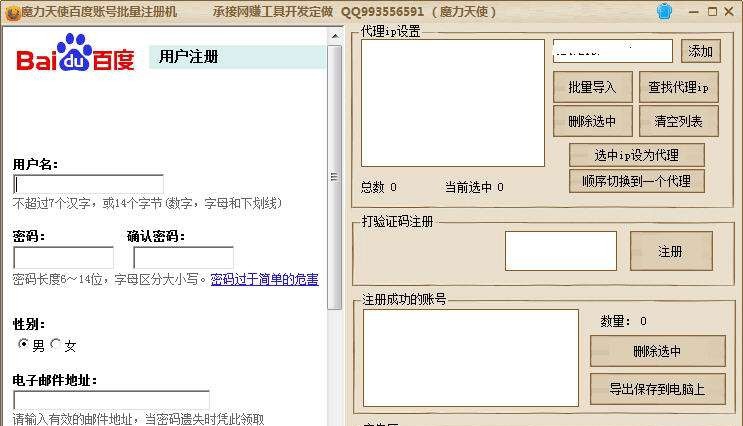Screen dimensions: 743x426
Task: Click the 密码 input field
Action: click(x=63, y=257)
